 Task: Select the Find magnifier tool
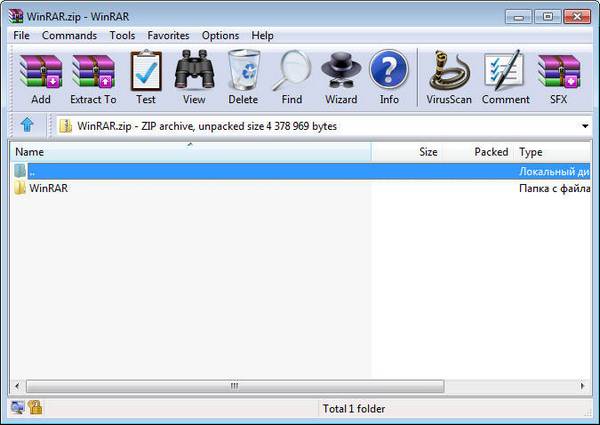coord(292,78)
